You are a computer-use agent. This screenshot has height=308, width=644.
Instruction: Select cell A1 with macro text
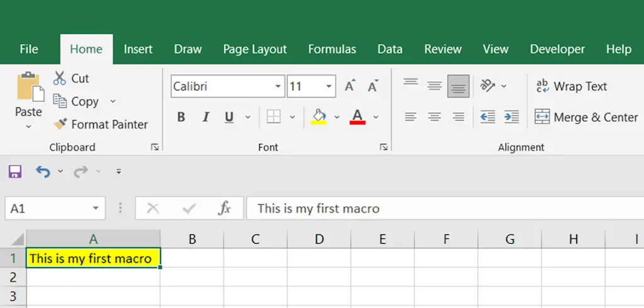(93, 258)
